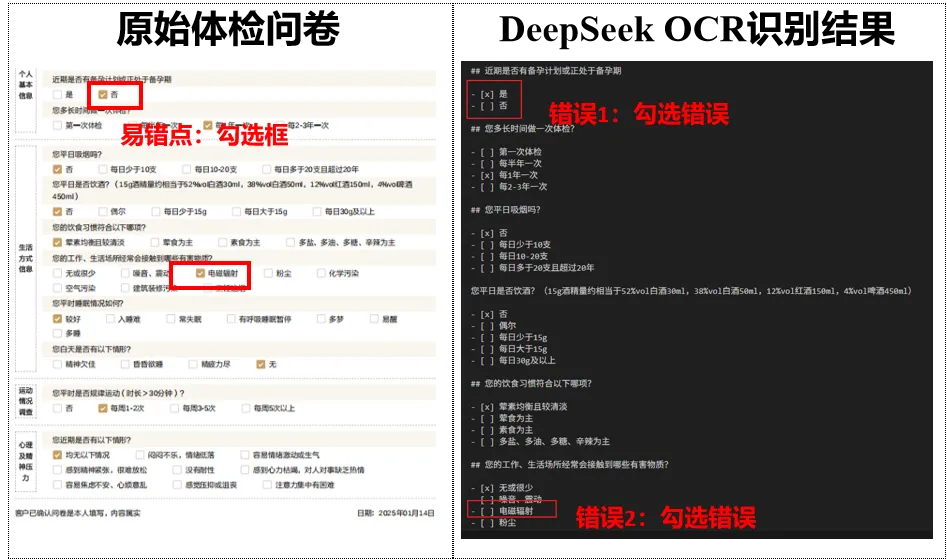Tick 有呼吸睡眠暂停 checkbox

coord(230,319)
